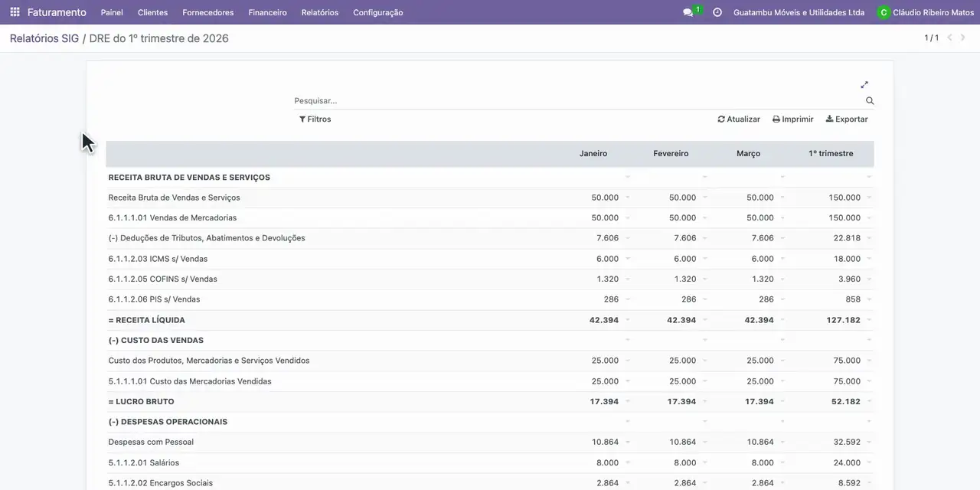Viewport: 980px width, 490px height.
Task: Open the Configuração menu
Action: click(378, 12)
